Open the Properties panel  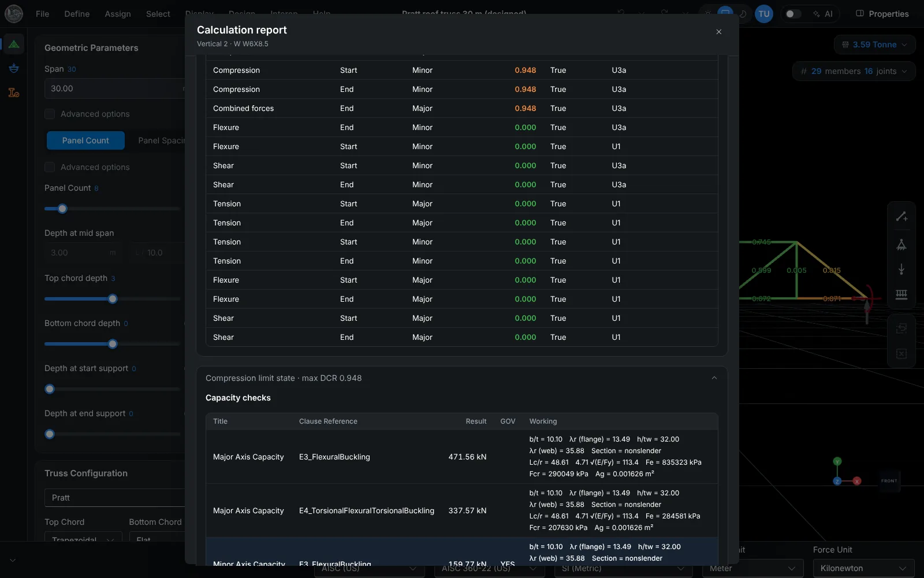[882, 14]
